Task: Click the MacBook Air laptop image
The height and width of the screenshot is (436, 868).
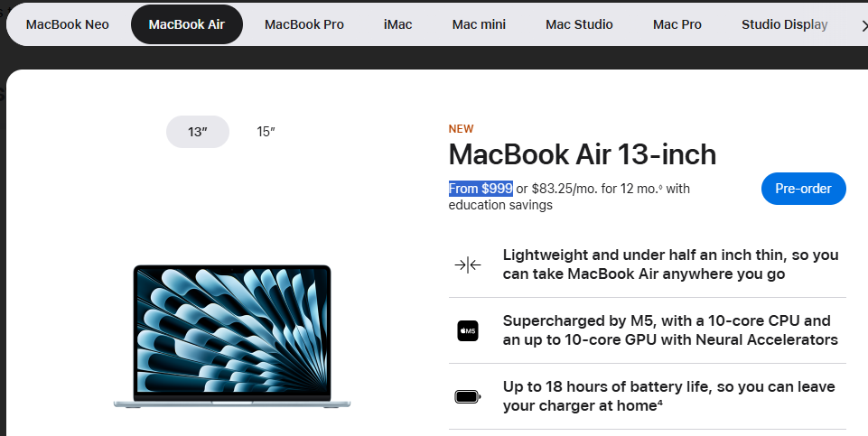Action: (x=232, y=337)
